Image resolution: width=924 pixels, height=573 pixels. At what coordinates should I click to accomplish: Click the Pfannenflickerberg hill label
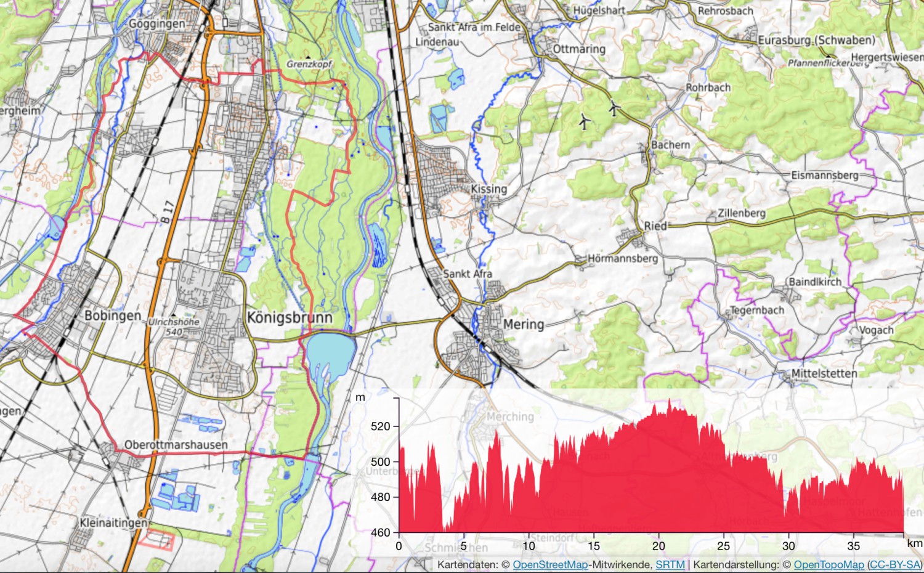point(827,63)
